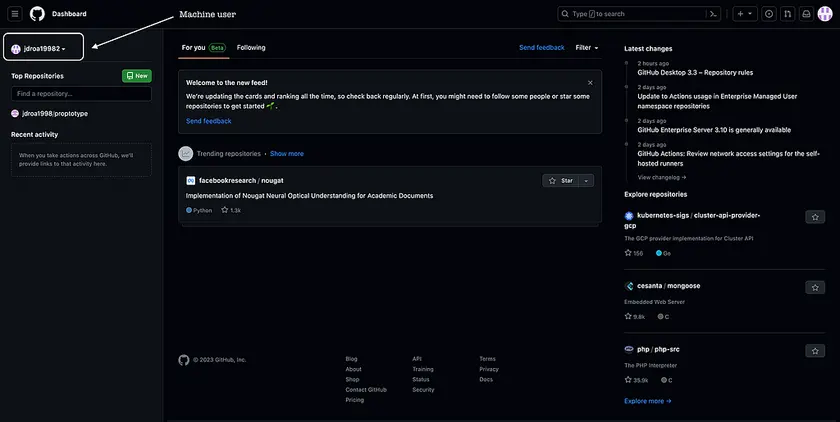Open 'GitHub Actions: Review network access settings' entry
This screenshot has width=840, height=422.
coord(729,159)
